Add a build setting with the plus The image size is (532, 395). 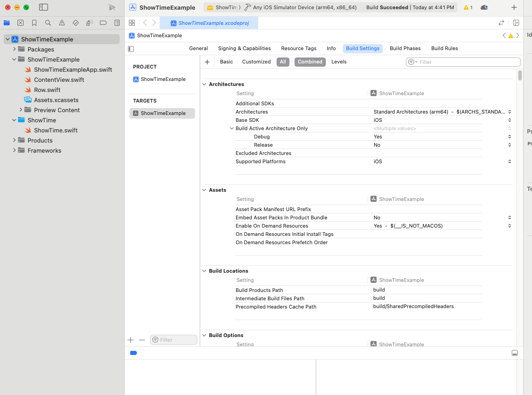tap(207, 62)
